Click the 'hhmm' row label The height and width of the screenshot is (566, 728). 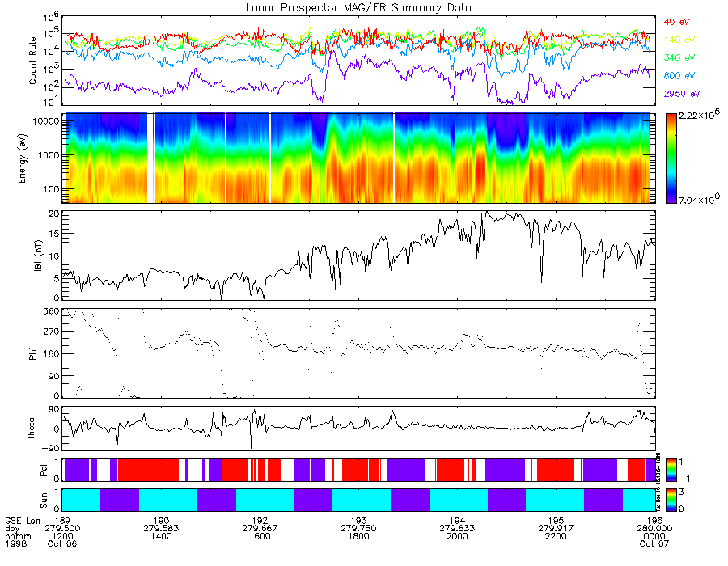18,536
